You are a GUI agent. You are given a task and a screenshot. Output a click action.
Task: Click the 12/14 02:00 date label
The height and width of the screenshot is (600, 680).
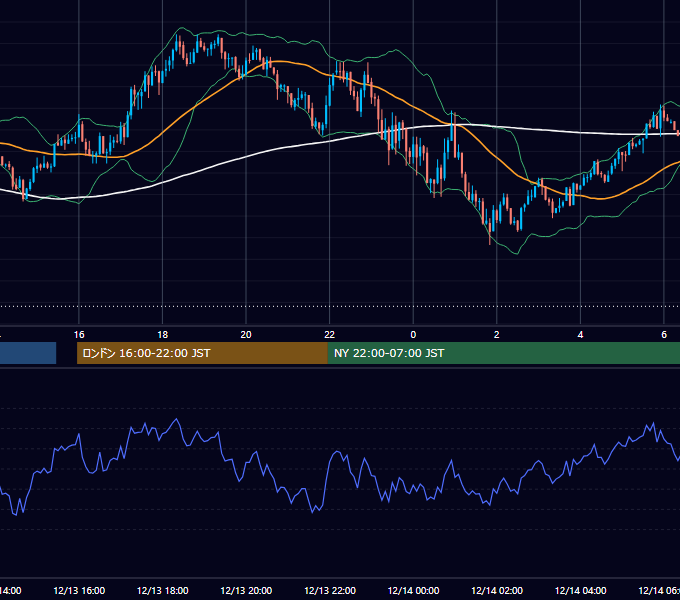click(497, 590)
